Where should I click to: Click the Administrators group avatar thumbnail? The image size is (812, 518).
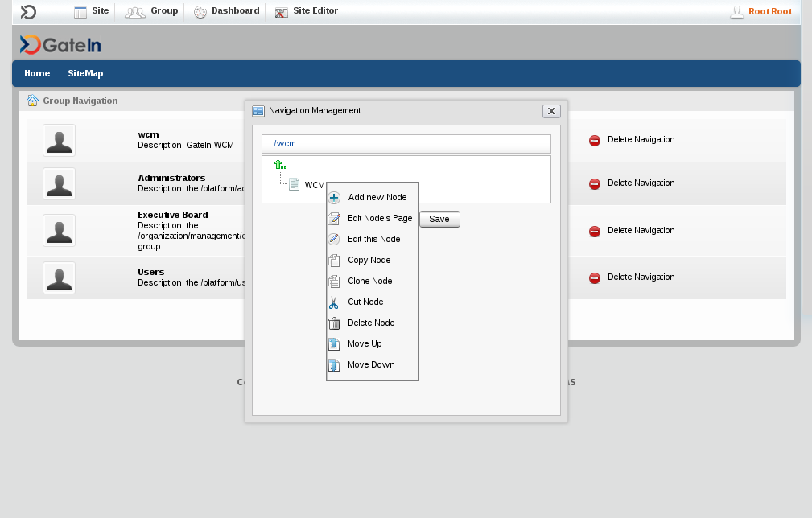coord(59,183)
